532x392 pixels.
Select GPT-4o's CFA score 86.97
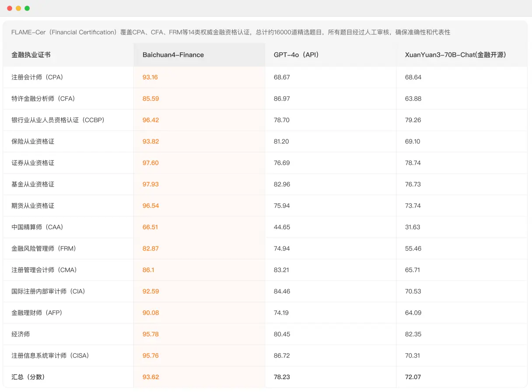[x=281, y=98]
